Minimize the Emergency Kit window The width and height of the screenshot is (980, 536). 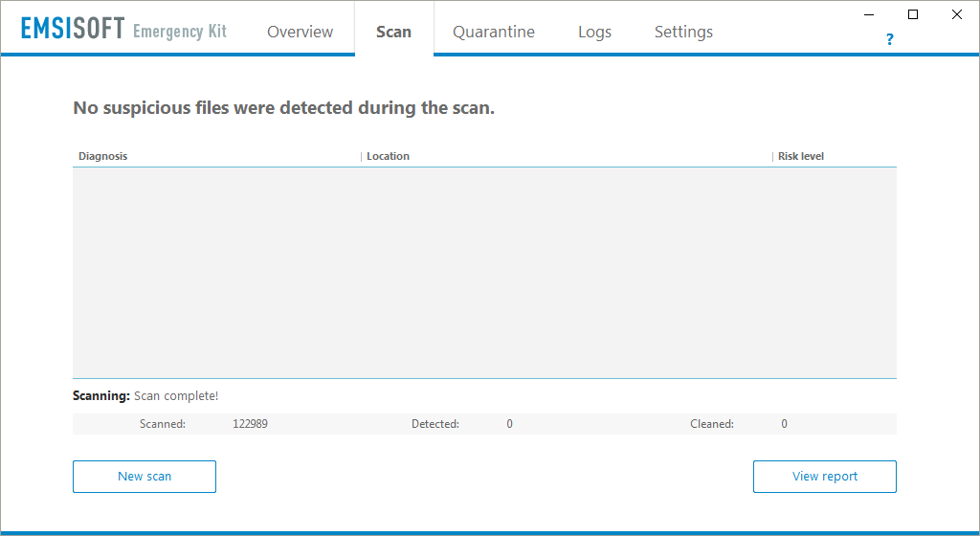point(869,14)
